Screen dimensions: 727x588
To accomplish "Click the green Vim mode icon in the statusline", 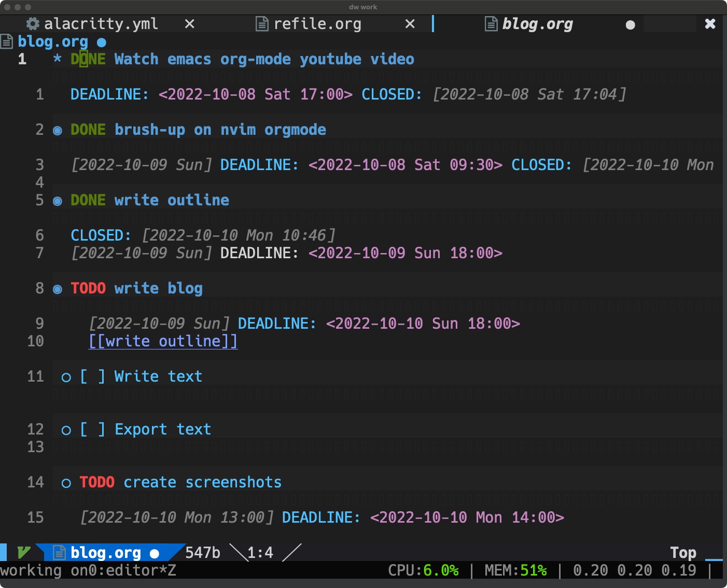I will coord(23,553).
